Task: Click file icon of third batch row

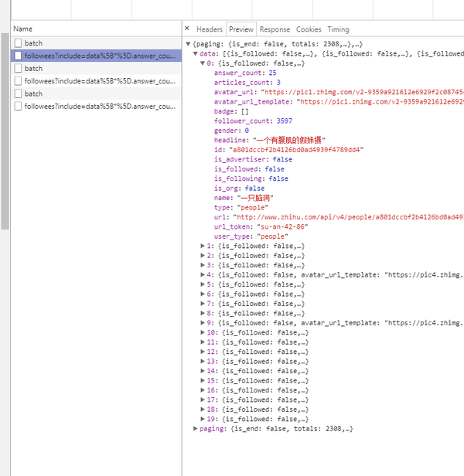Action: pos(18,93)
